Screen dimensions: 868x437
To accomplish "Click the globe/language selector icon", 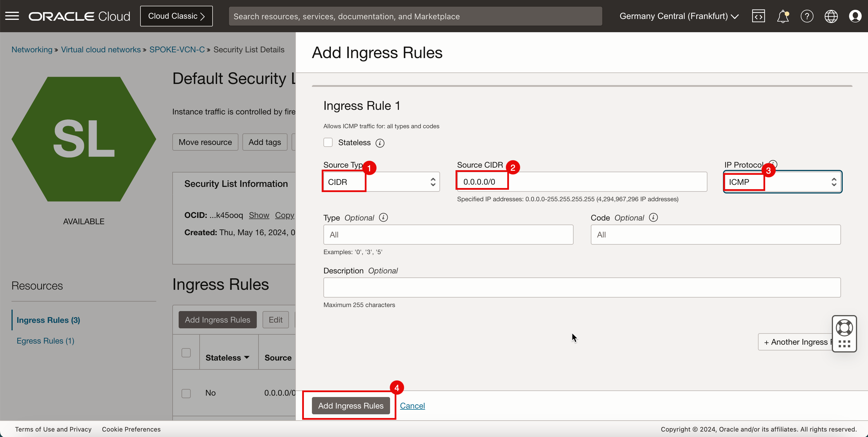I will 831,16.
